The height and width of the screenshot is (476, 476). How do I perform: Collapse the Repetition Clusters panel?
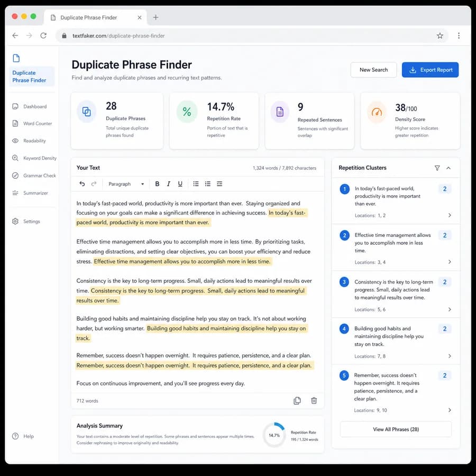[448, 168]
